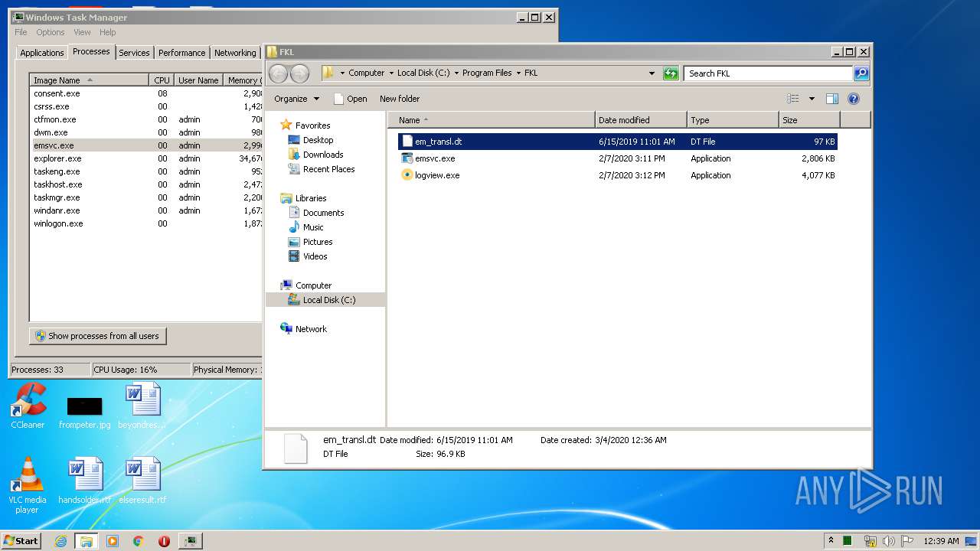Click the Forward navigation arrow in Explorer

click(x=300, y=73)
